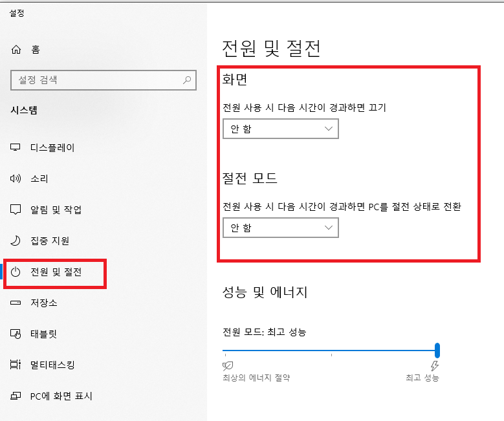Click the leaf icon for best energy saving
This screenshot has width=504, height=421.
pyautogui.click(x=228, y=366)
